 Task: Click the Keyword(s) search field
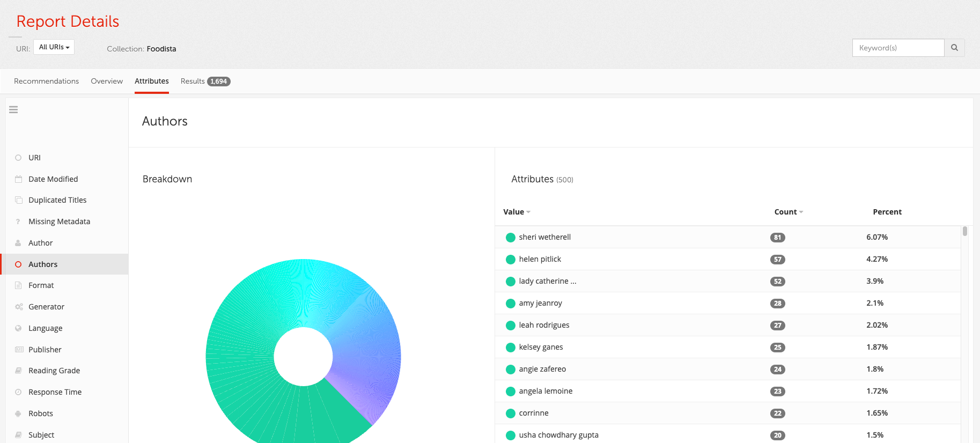[x=898, y=48]
